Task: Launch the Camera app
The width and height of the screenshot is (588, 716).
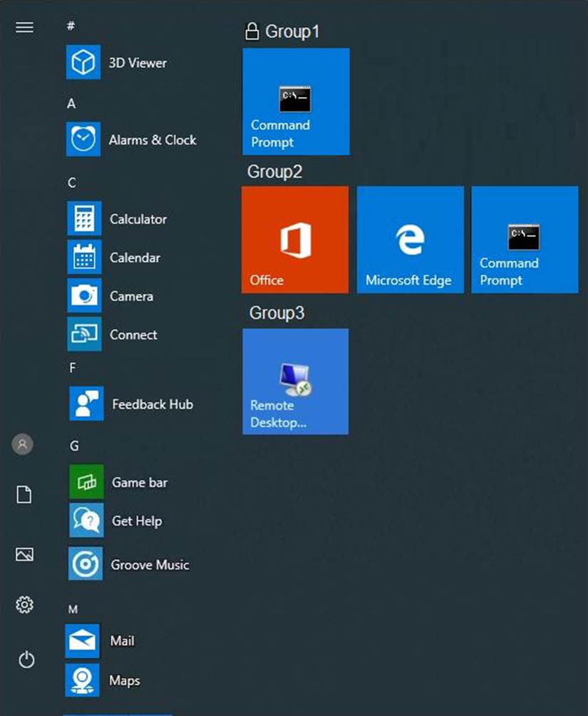Action: [84, 295]
